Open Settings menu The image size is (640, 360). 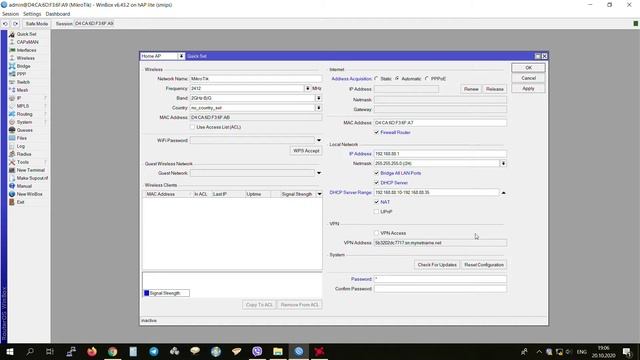[32, 14]
